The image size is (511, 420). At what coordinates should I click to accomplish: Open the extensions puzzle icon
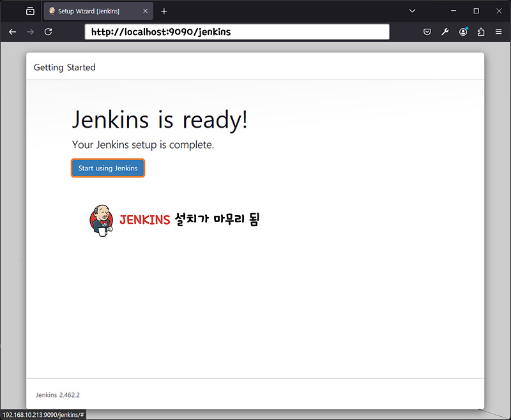point(481,32)
